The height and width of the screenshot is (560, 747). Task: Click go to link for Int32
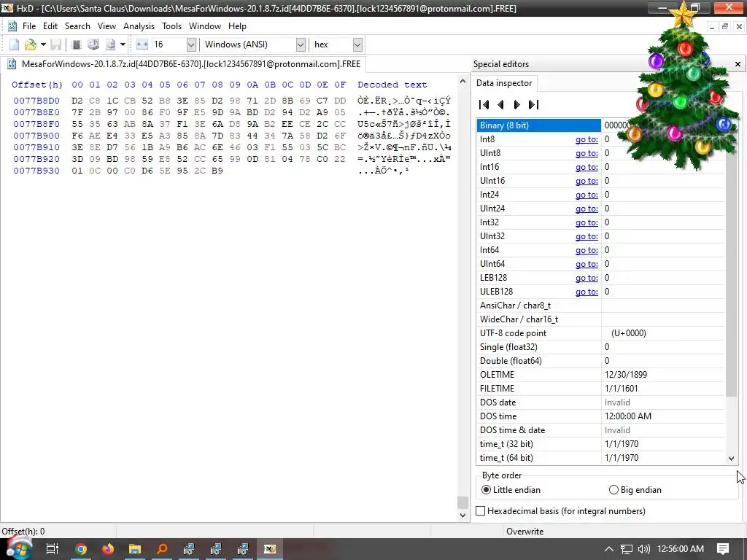click(x=587, y=222)
